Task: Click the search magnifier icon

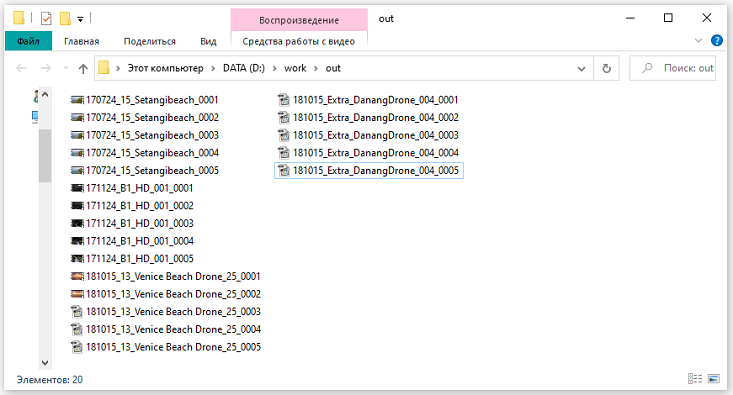Action: (x=647, y=68)
